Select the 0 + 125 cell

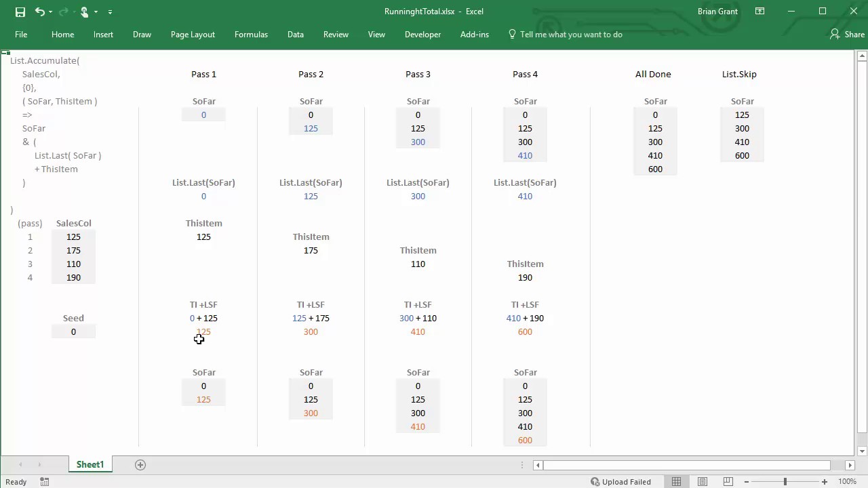[203, 318]
